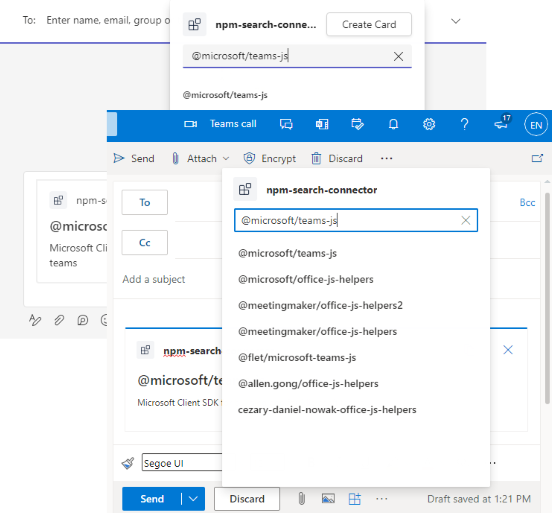Open the apps add-in icon at bottom
Image resolution: width=552 pixels, height=513 pixels.
tap(355, 499)
